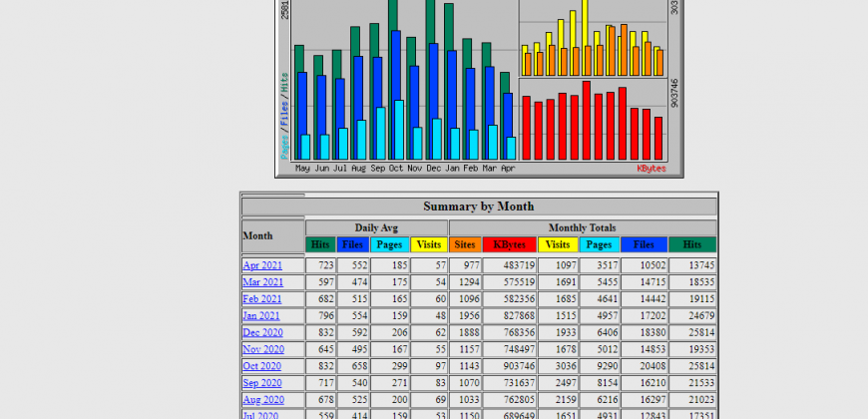Click the green Monthly Totals Hits header

coord(692,244)
